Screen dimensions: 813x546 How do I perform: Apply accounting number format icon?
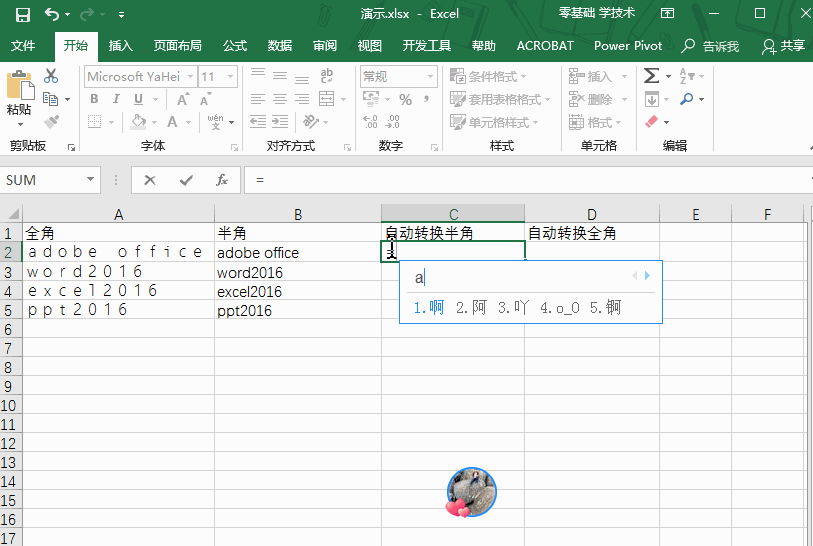[371, 99]
